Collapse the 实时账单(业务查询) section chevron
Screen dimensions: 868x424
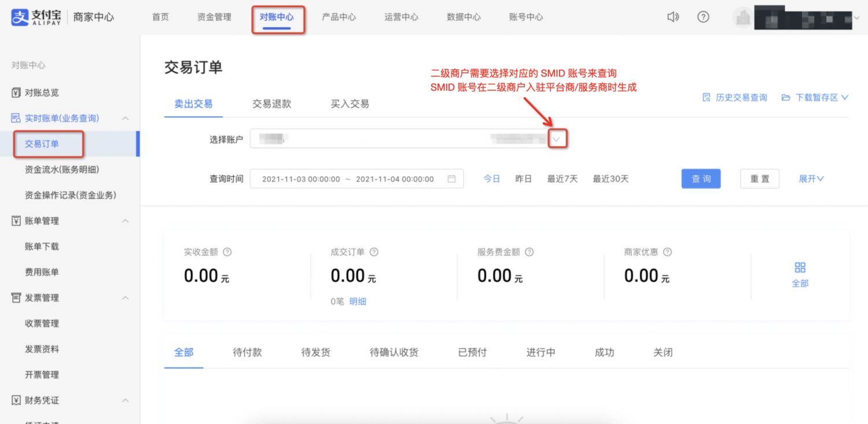125,118
